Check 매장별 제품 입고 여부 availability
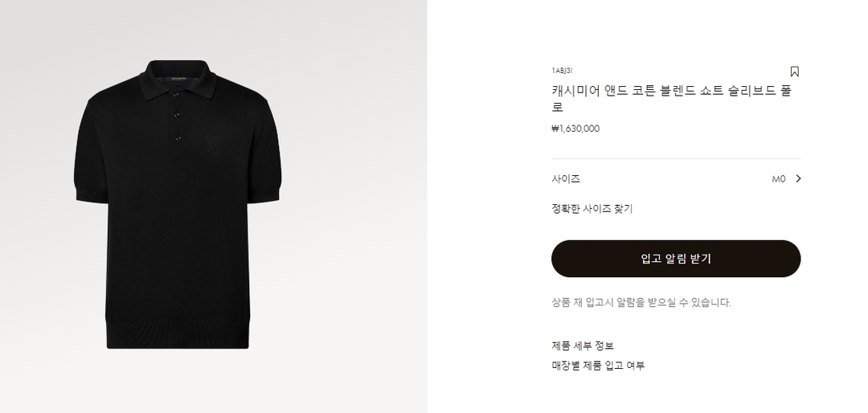868x413 pixels. pos(598,366)
